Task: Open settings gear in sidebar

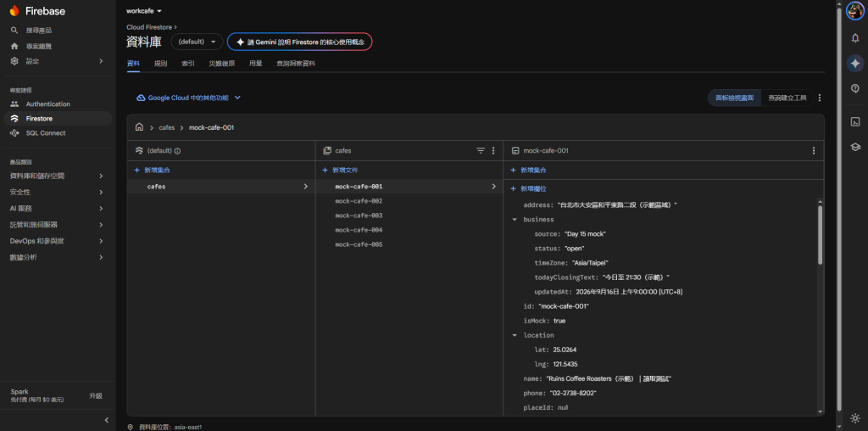Action: coord(14,61)
